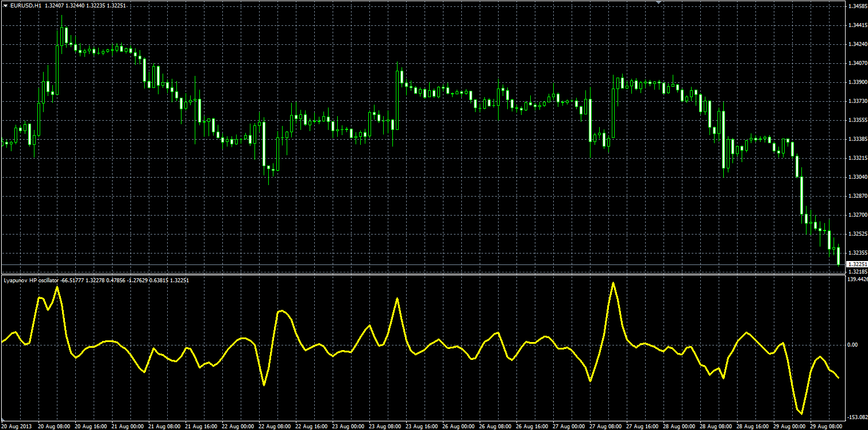Select the 1.32700 price axis value
The width and height of the screenshot is (868, 430).
[x=857, y=215]
